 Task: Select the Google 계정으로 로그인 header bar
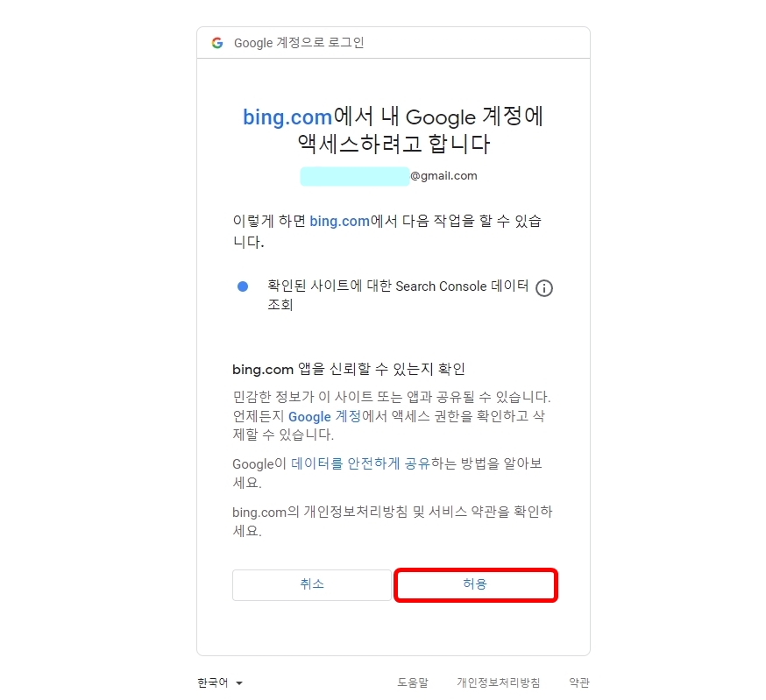(x=394, y=41)
